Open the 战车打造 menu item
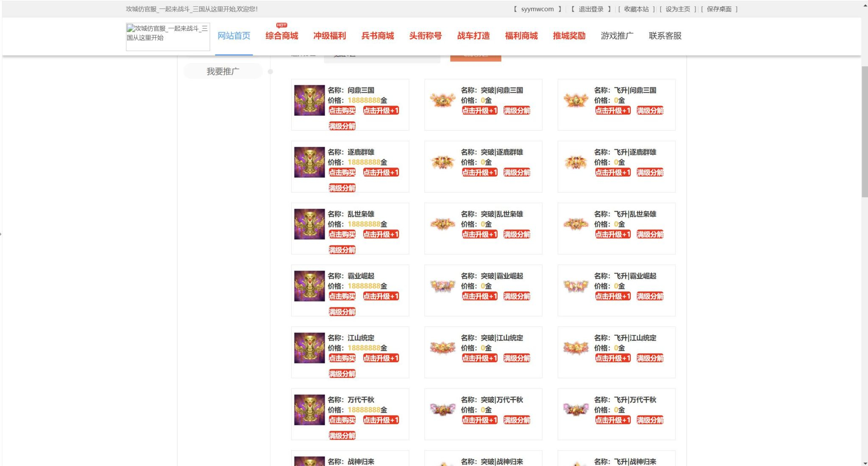 point(473,36)
